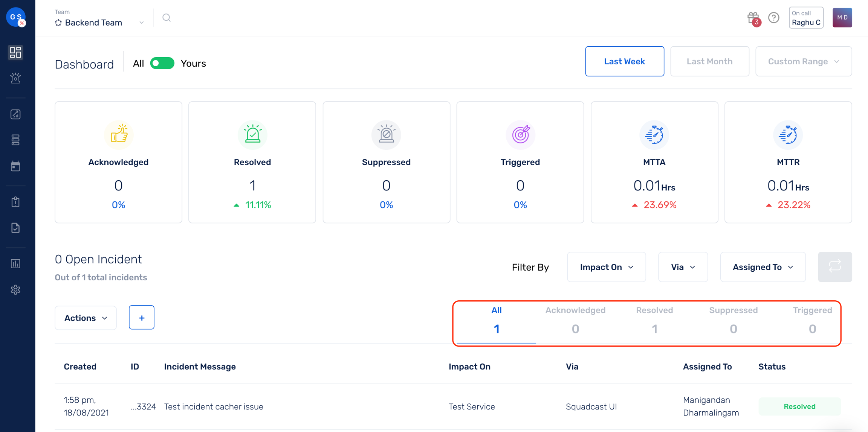868x432 pixels.
Task: Open the Reports bar-chart sidebar icon
Action: [x=15, y=263]
